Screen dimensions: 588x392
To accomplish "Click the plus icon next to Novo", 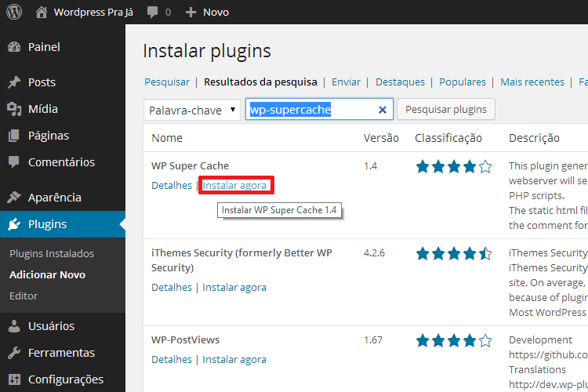I will coord(191,13).
